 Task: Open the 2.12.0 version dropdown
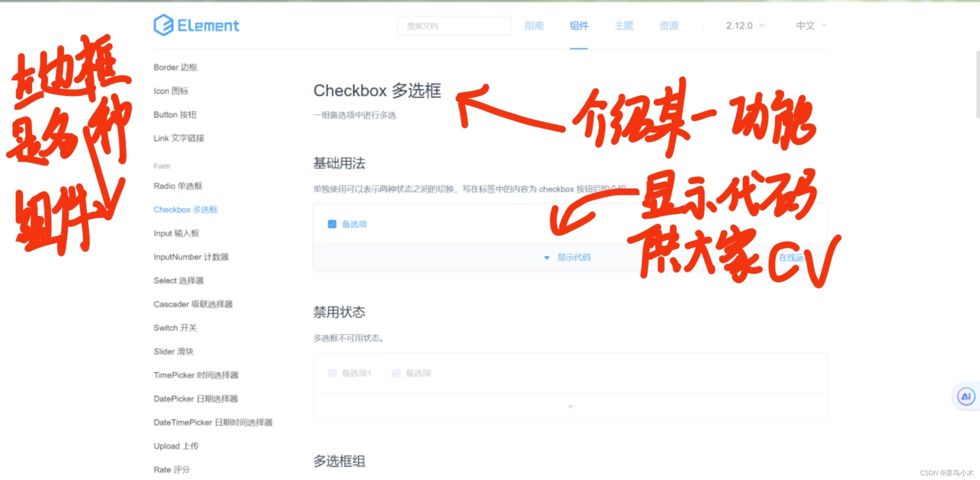[x=745, y=26]
